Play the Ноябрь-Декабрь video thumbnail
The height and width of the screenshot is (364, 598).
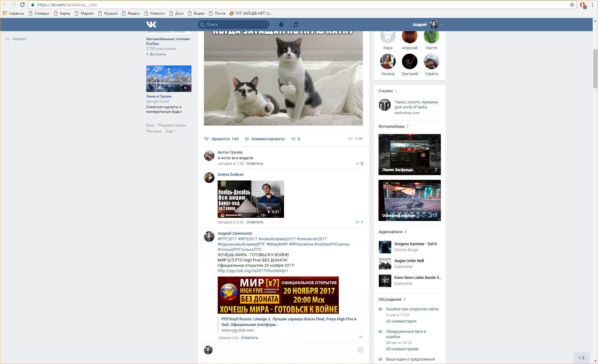tap(251, 199)
